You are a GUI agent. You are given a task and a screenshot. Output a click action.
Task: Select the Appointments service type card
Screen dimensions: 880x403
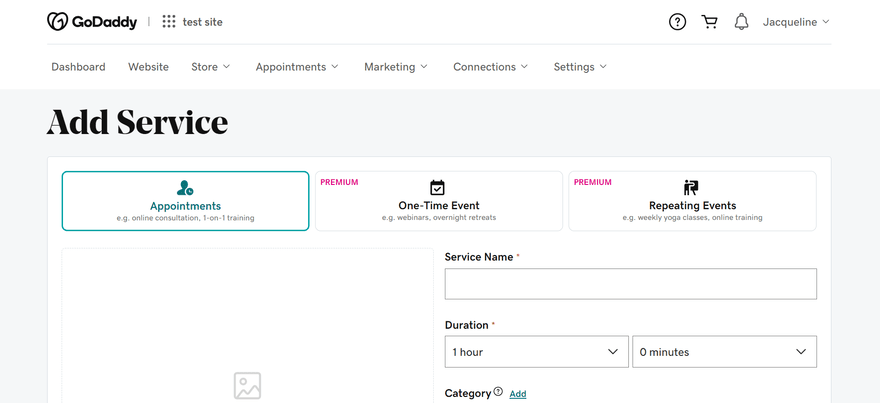[185, 201]
